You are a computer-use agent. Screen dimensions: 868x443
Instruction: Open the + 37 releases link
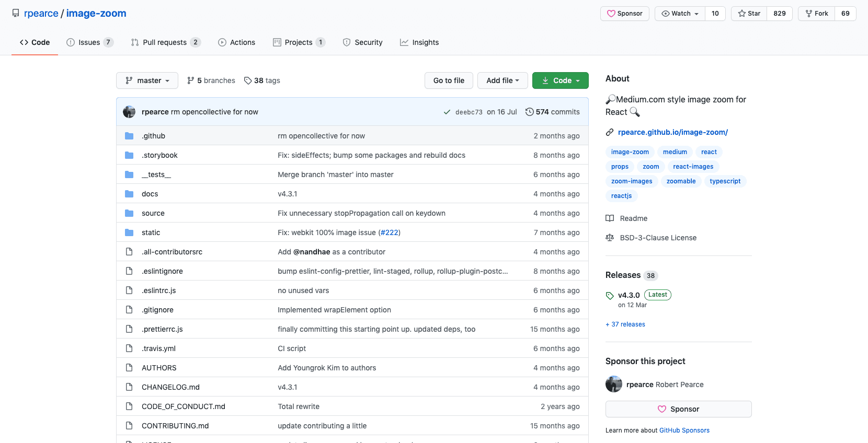pyautogui.click(x=625, y=324)
